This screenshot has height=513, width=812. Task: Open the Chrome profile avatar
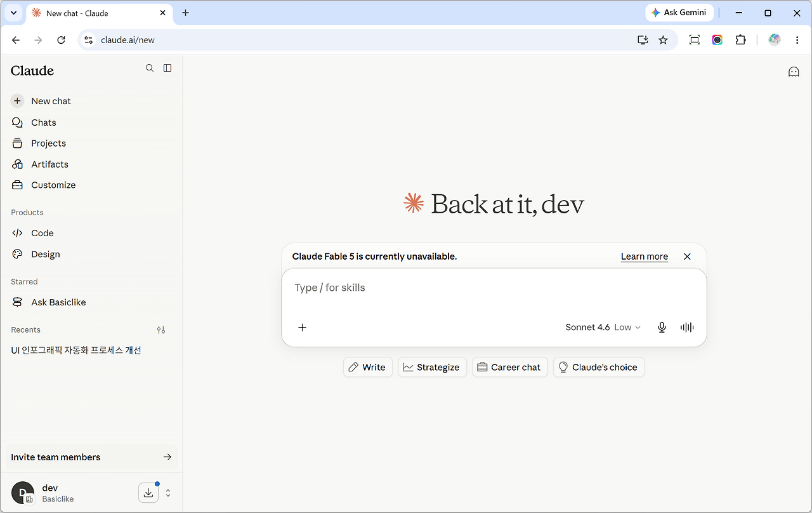tap(775, 40)
